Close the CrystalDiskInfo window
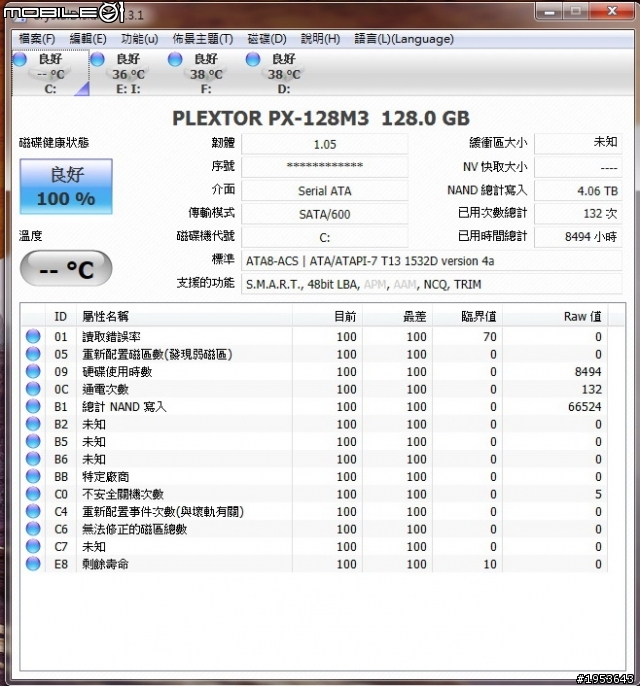The image size is (640, 687). click(612, 11)
